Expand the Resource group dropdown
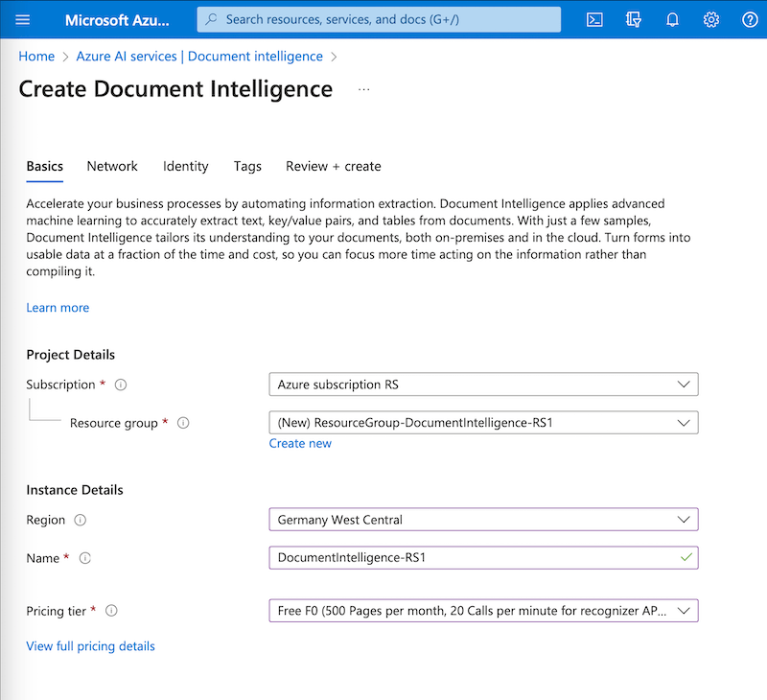 [483, 423]
